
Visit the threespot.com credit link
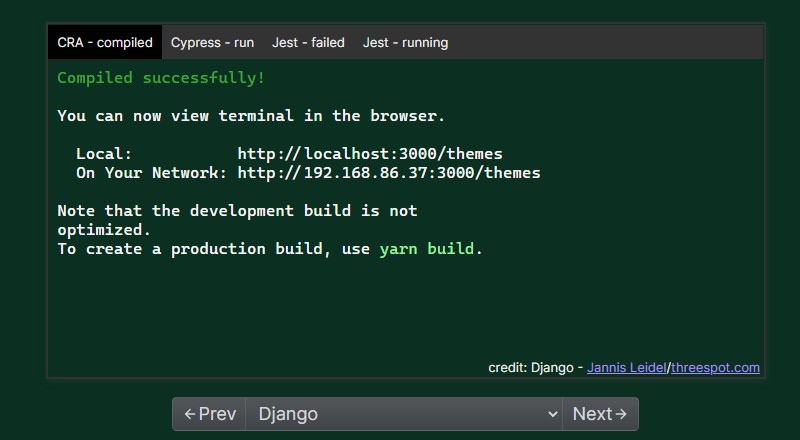coord(715,368)
